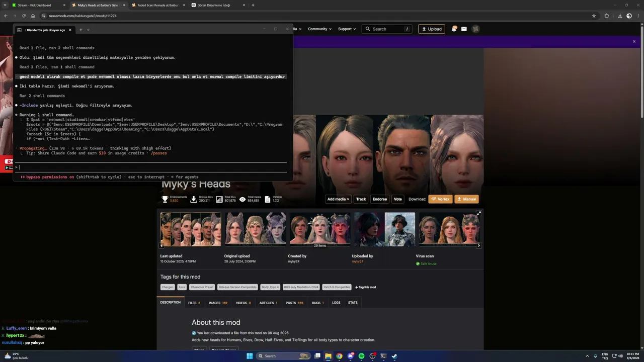Open the gallery thumbnail labeled 29 items
644x362 pixels.
(320, 229)
